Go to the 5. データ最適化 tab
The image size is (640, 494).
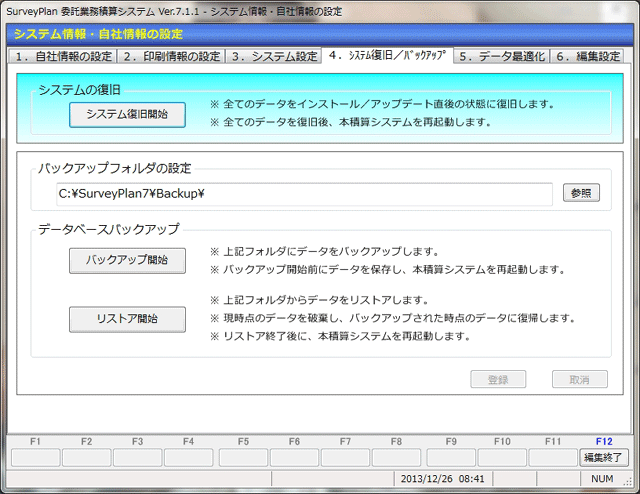coord(502,56)
